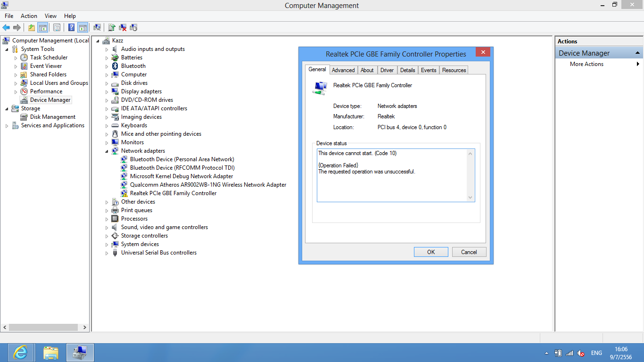The height and width of the screenshot is (362, 644).
Task: Open File Explorer from the taskbar
Action: tap(50, 353)
